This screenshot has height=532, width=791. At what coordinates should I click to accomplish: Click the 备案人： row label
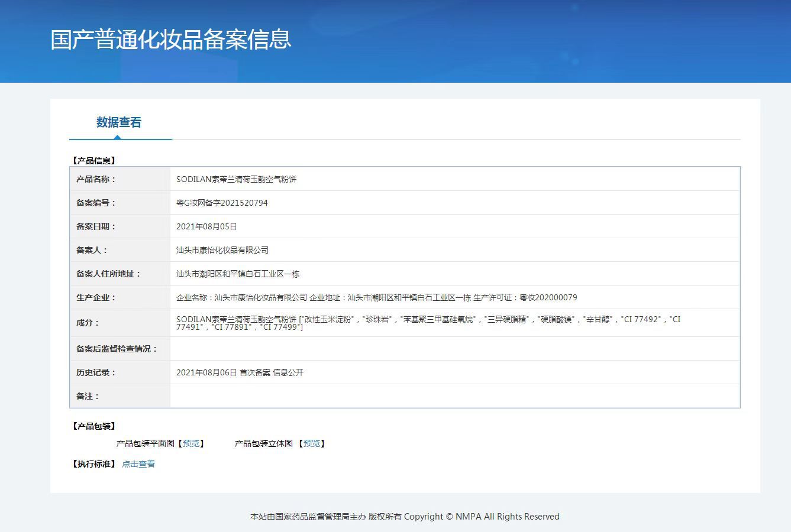[92, 250]
